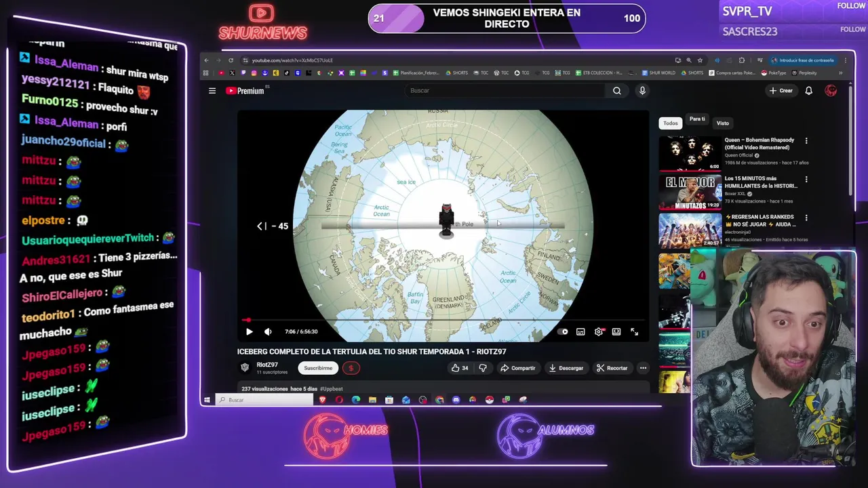
Task: Open options for Queen Bohemian Rhapsody video
Action: [806, 141]
